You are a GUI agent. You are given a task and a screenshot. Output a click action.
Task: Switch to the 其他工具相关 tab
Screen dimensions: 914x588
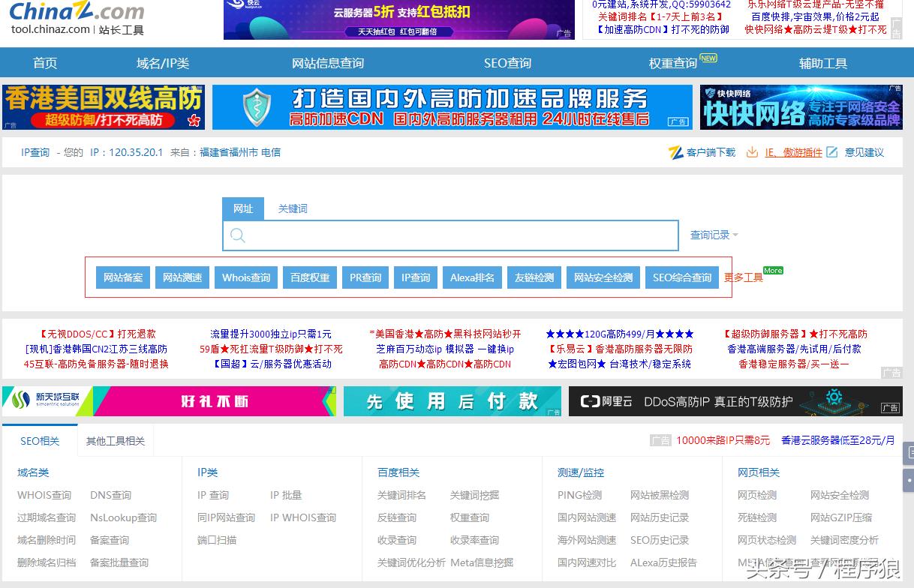(116, 442)
